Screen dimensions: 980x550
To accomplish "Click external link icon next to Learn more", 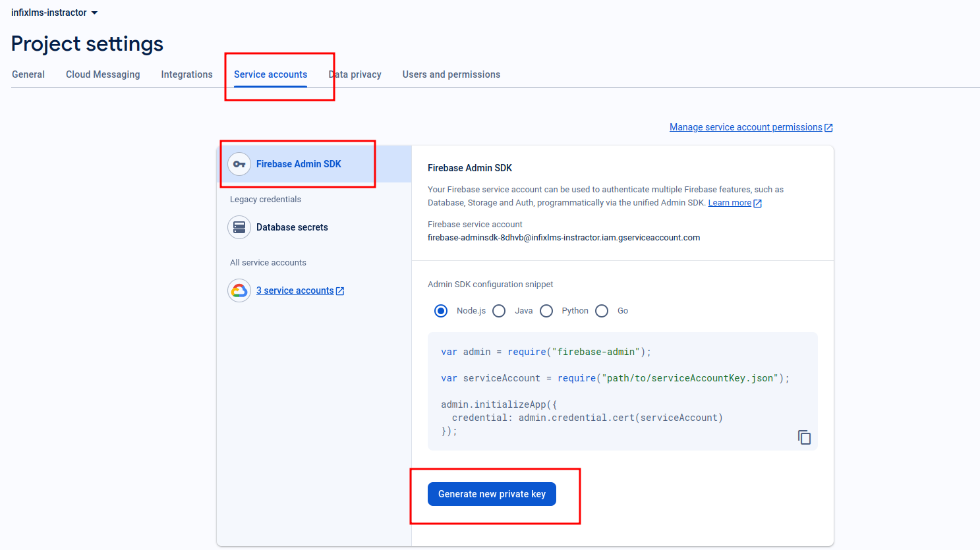I will click(x=758, y=204).
